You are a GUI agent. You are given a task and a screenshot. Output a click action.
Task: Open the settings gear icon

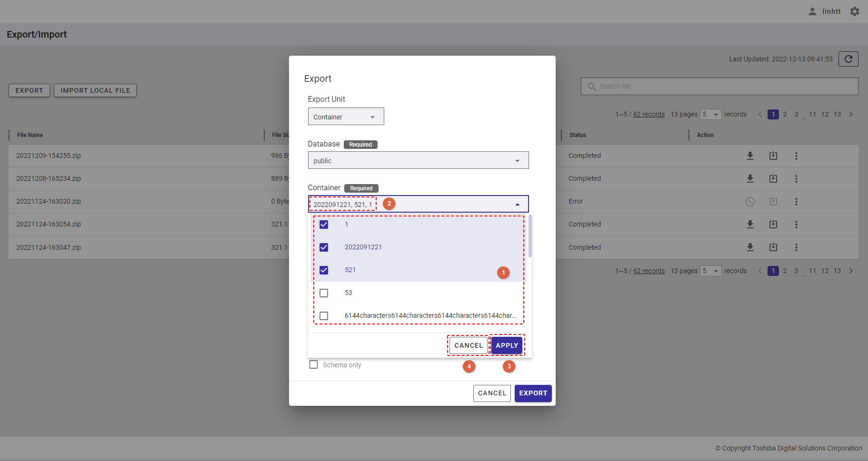coord(855,11)
